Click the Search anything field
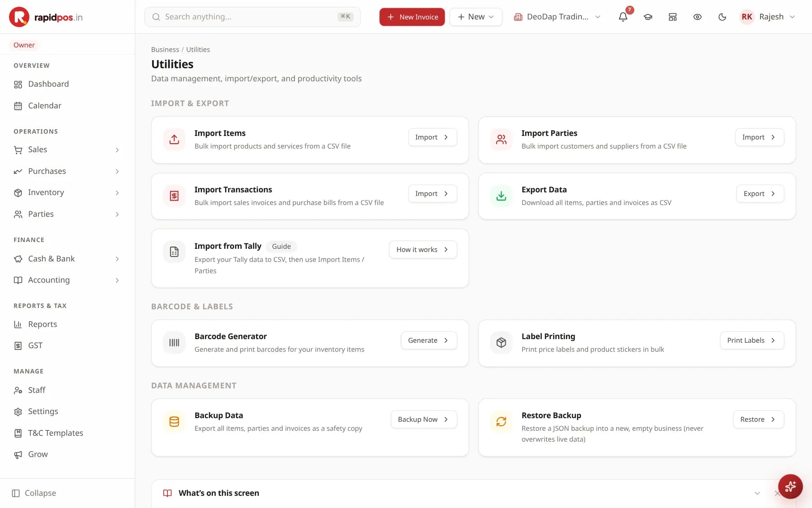 [253, 17]
